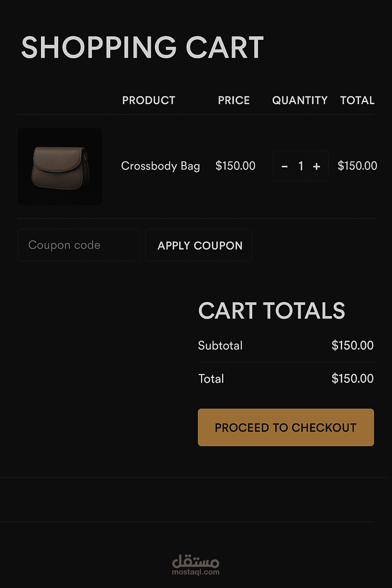
Task: Focus the Coupon code input field
Action: click(x=79, y=245)
